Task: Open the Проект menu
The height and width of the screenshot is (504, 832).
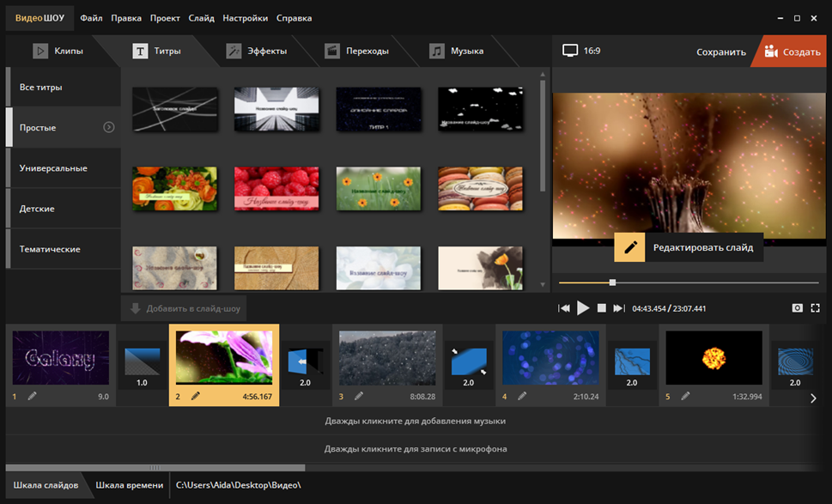Action: pos(165,18)
